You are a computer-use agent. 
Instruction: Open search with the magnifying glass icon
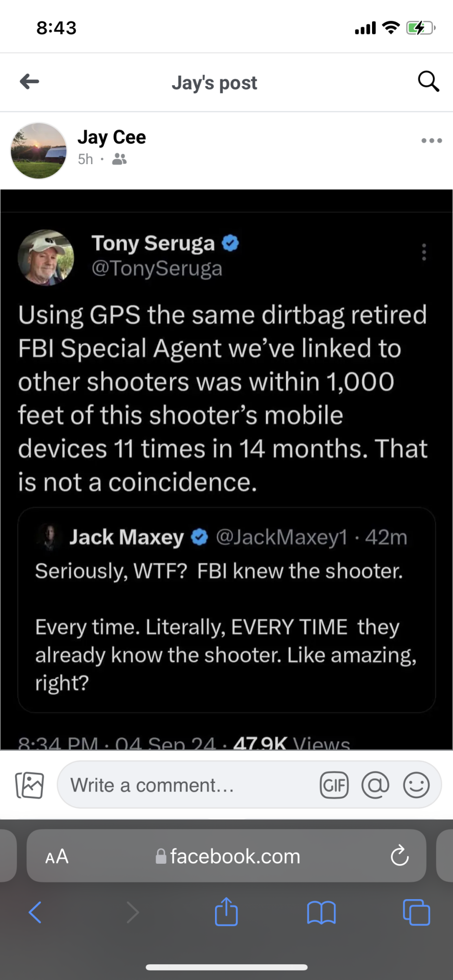click(x=428, y=81)
